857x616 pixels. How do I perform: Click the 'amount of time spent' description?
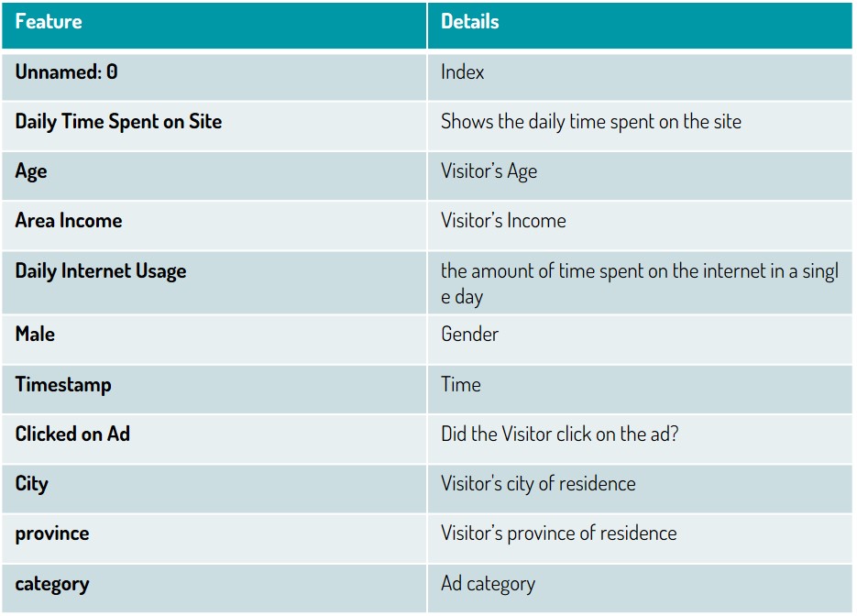(x=640, y=282)
